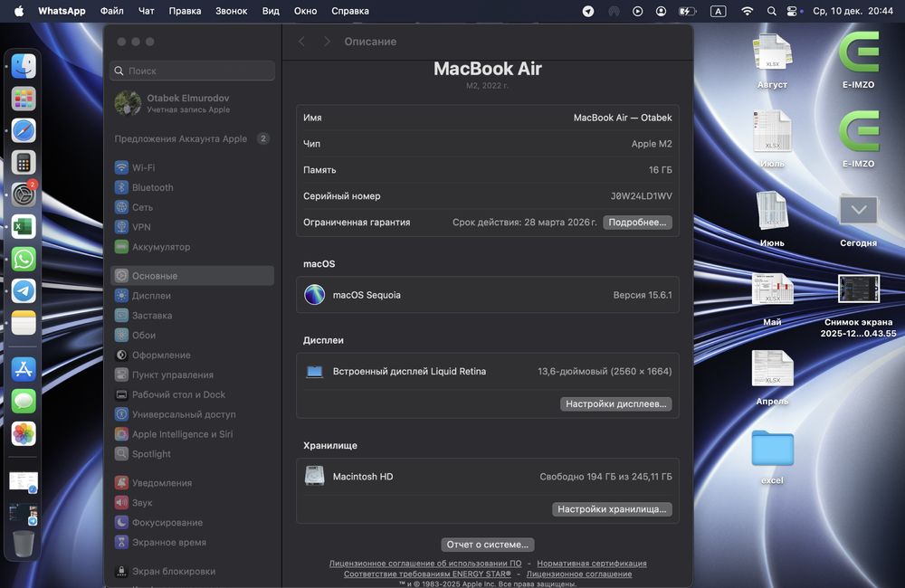Open Предложения Аккаунта Apple row
The height and width of the screenshot is (588, 905).
[192, 138]
